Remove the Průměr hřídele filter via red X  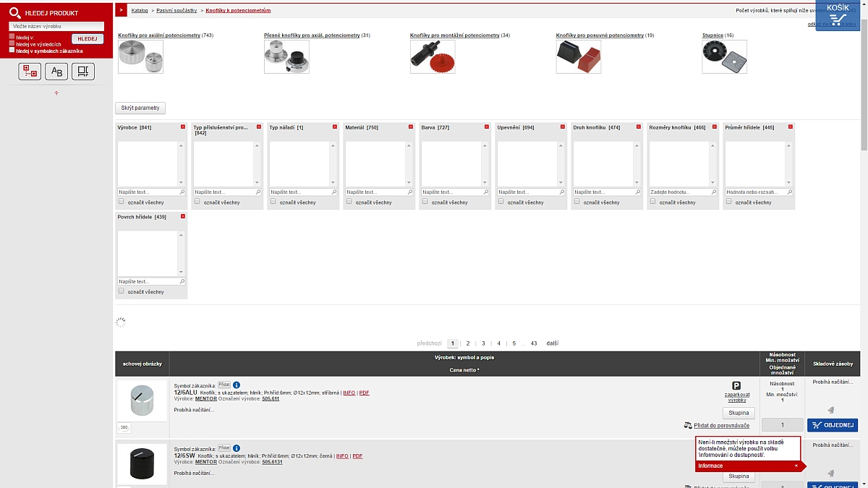click(x=791, y=127)
